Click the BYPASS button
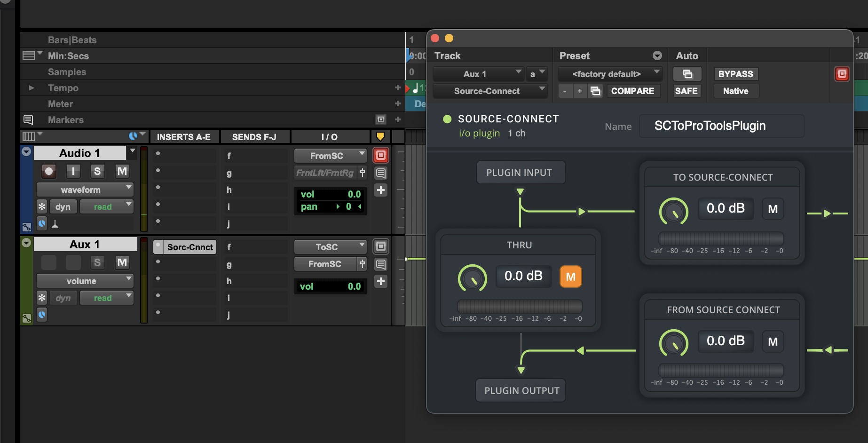The image size is (868, 443). [735, 74]
